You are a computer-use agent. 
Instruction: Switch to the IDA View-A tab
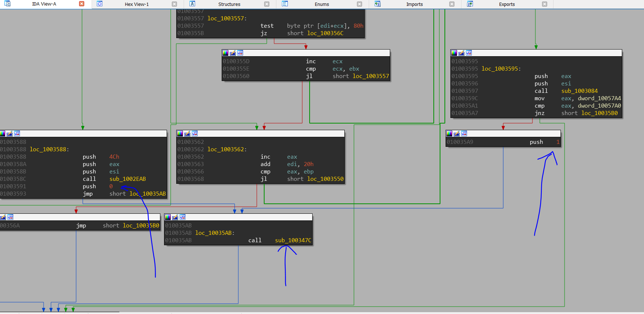click(x=44, y=4)
